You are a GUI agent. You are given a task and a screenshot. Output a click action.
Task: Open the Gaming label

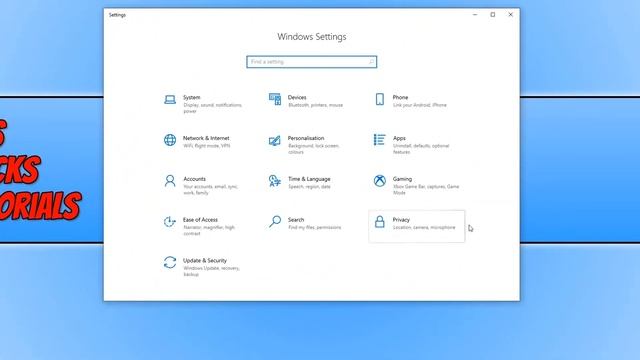pos(402,179)
